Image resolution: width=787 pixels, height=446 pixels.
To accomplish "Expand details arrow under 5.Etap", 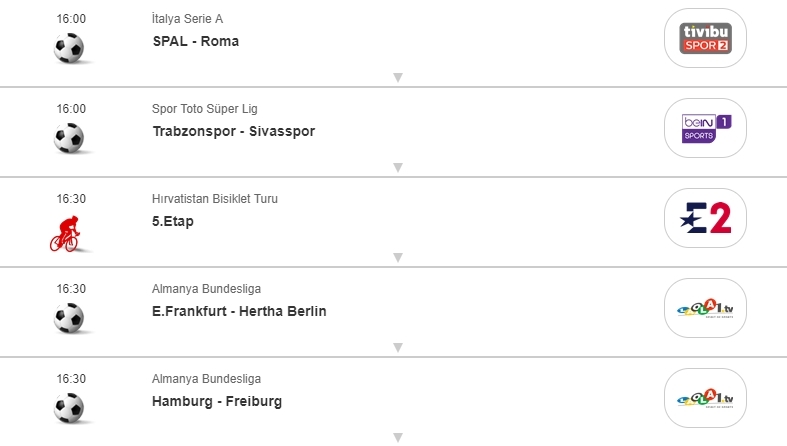I will click(x=397, y=258).
